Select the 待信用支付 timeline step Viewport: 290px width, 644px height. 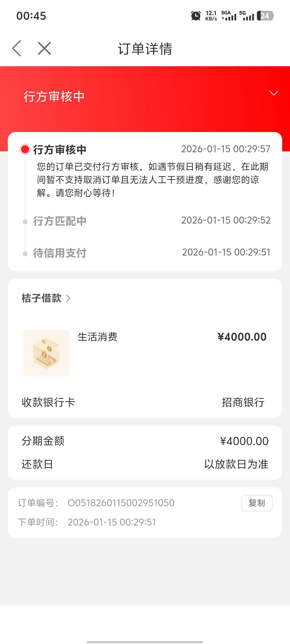tap(60, 253)
